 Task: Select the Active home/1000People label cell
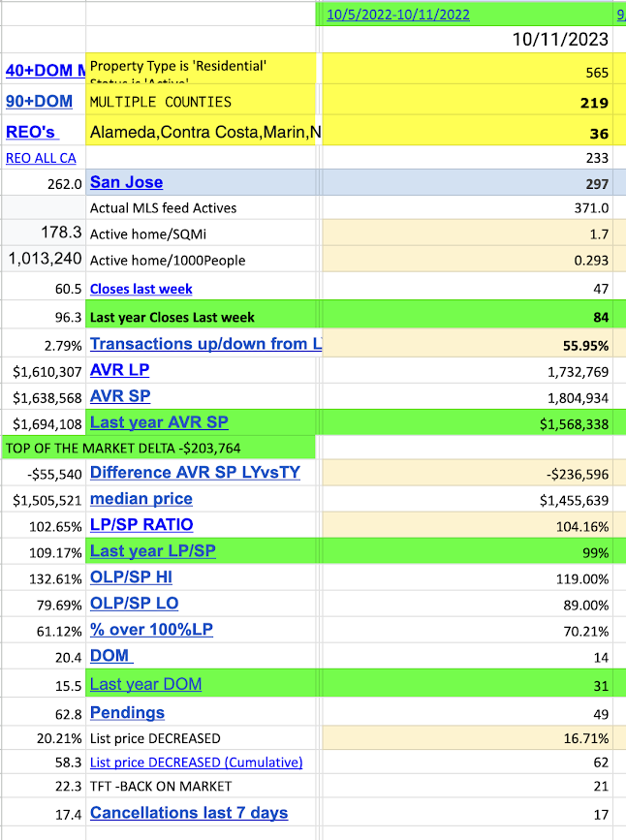click(x=201, y=260)
